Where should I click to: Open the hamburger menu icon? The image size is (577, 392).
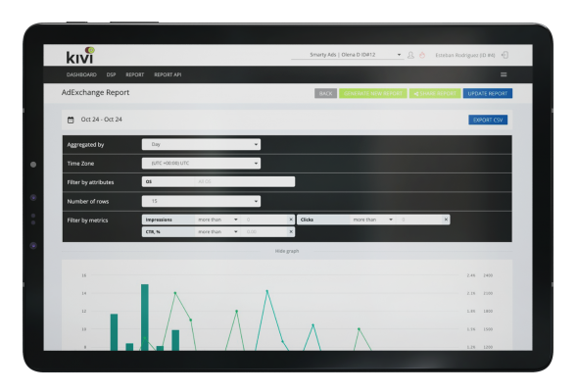[x=504, y=74]
